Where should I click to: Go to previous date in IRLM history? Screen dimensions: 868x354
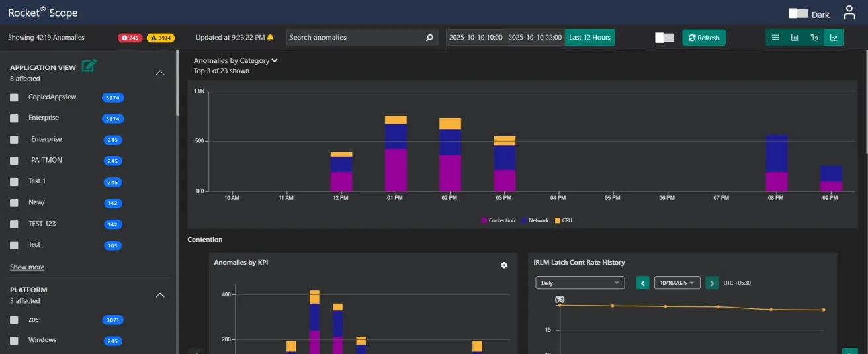[642, 283]
